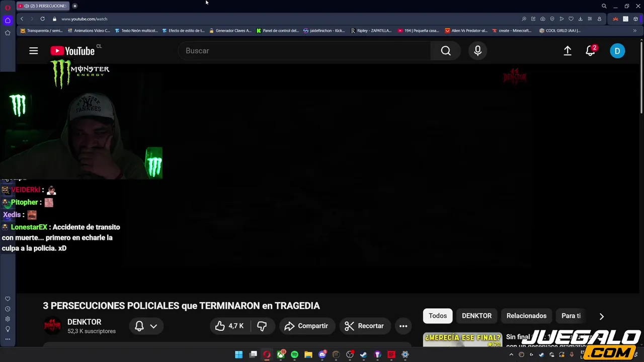Open the Animations Video C... bookmark

click(89, 31)
